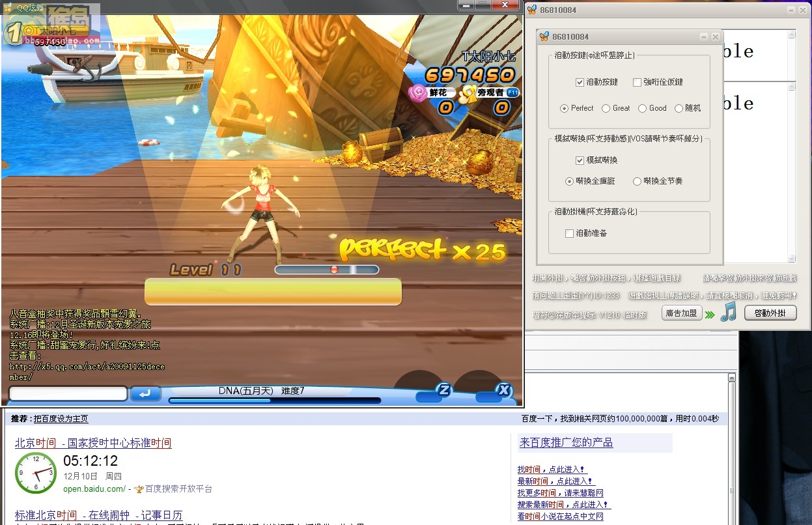
Task: Select the Good radio button
Action: pyautogui.click(x=642, y=108)
